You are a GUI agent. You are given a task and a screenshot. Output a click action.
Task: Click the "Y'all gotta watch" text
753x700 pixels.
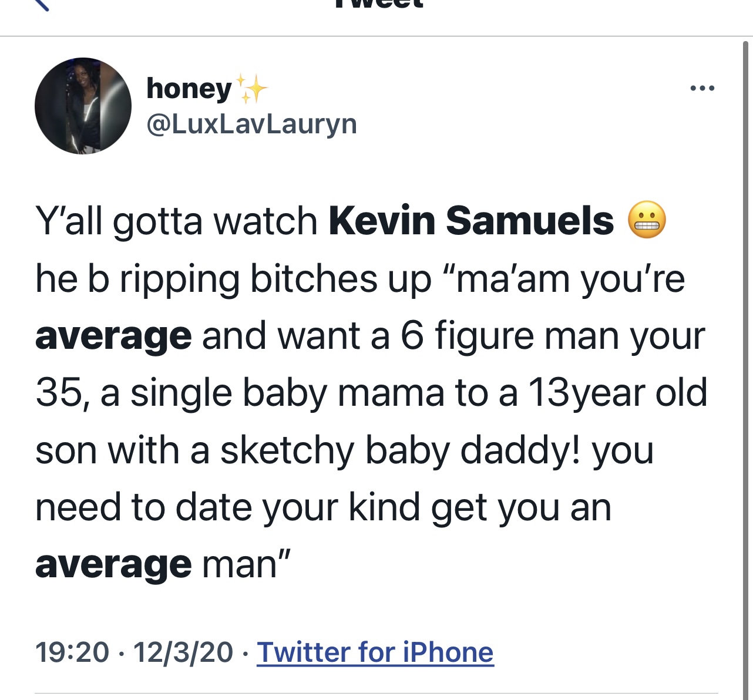(176, 221)
